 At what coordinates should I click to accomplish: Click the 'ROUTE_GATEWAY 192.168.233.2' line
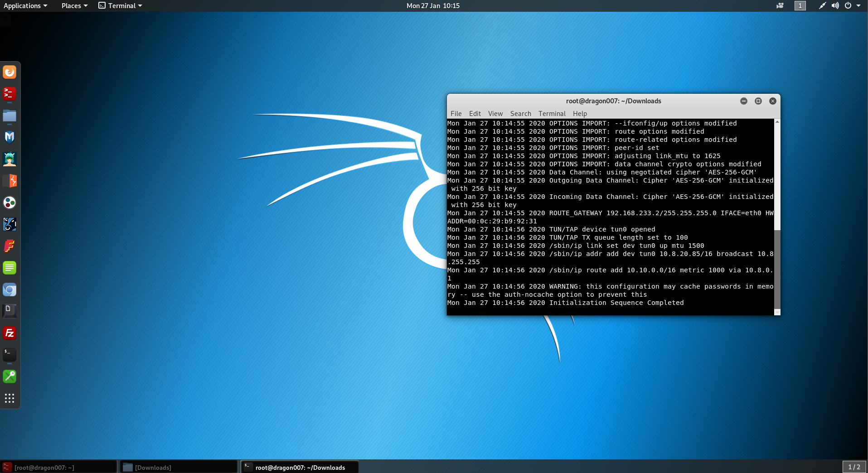[x=611, y=217]
